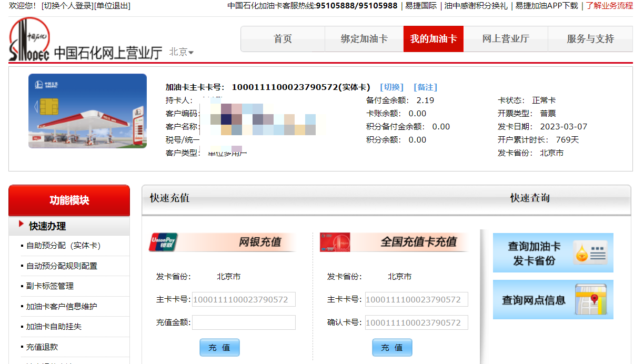
Task: Click the 全国充值卡充值 heading text
Action: pos(419,242)
